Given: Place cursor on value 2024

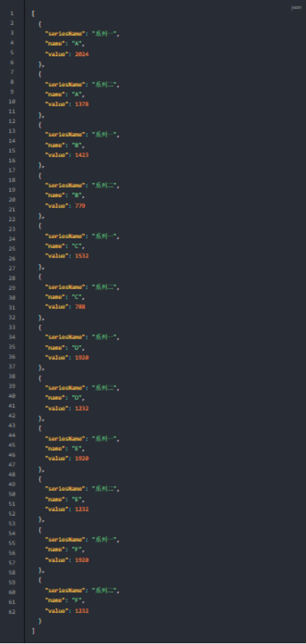Looking at the screenshot, I should pos(82,54).
